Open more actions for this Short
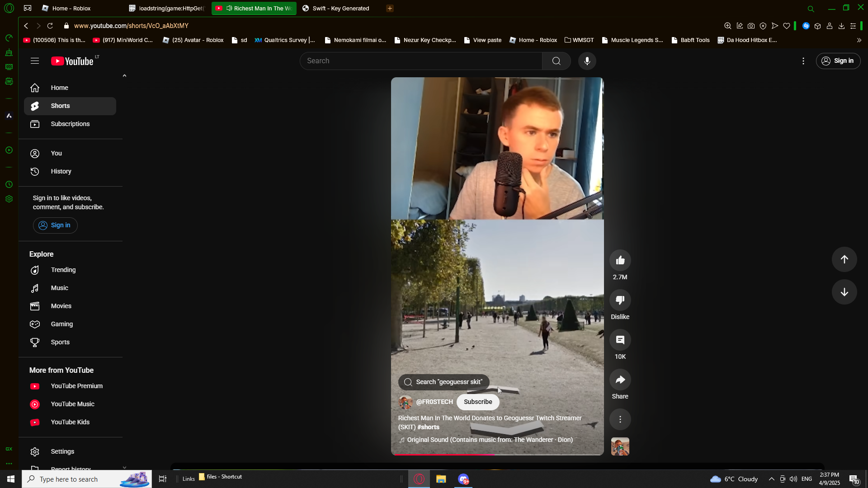 coord(620,419)
